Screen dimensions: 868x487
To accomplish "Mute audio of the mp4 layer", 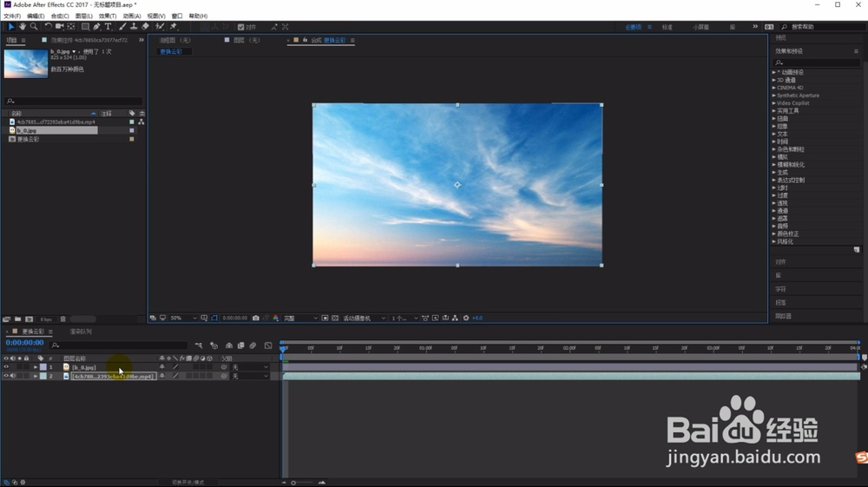I will [13, 376].
